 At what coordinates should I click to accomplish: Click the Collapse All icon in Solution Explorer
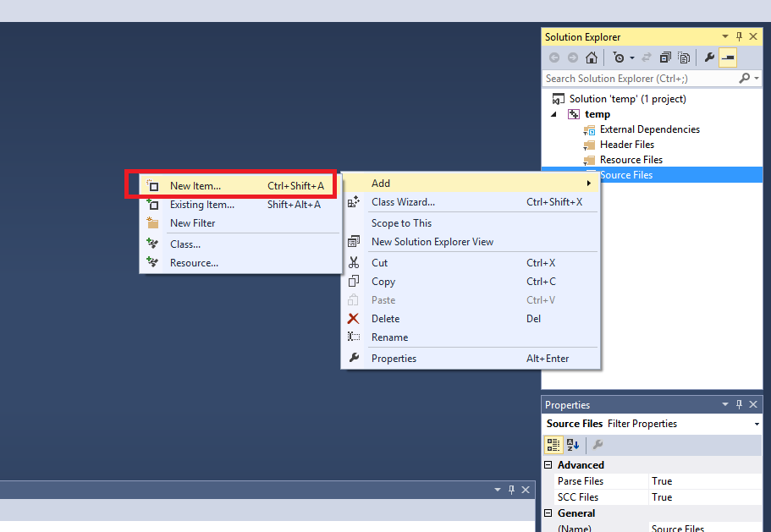(x=665, y=58)
